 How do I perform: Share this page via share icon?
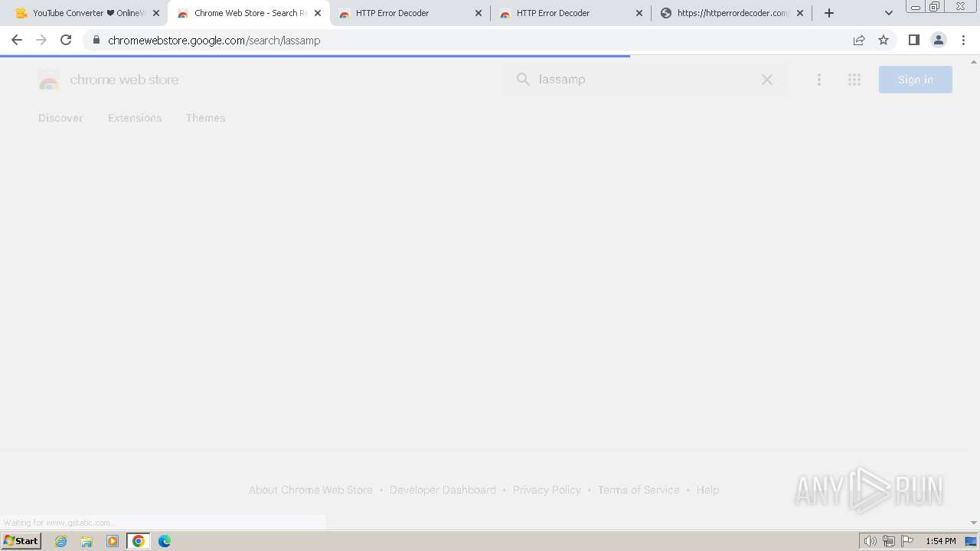(x=859, y=40)
